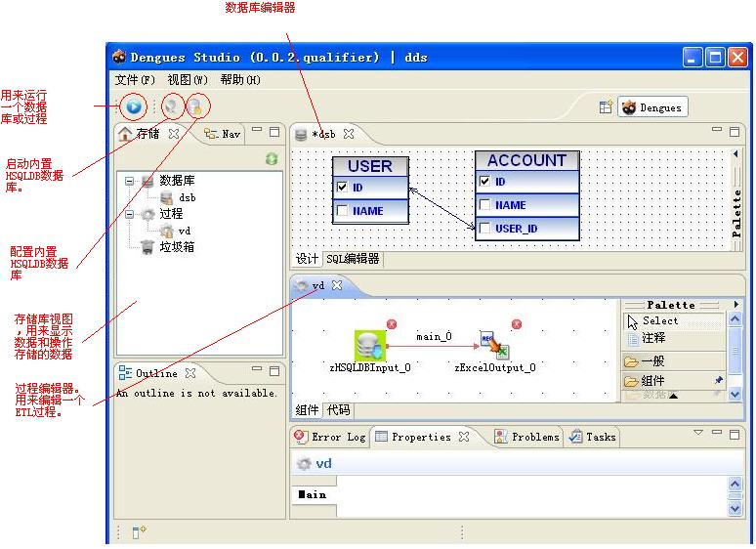Close the 存储 view tab

(174, 134)
